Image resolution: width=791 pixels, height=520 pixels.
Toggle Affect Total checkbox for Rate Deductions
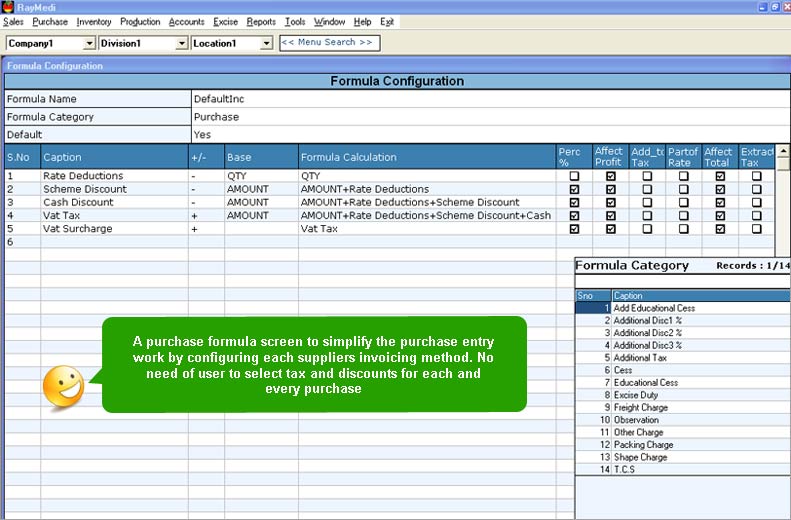(x=720, y=176)
